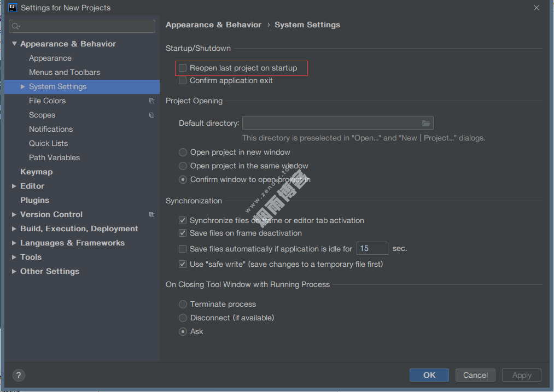This screenshot has width=554, height=392.
Task: Check Confirm application exit
Action: 183,81
